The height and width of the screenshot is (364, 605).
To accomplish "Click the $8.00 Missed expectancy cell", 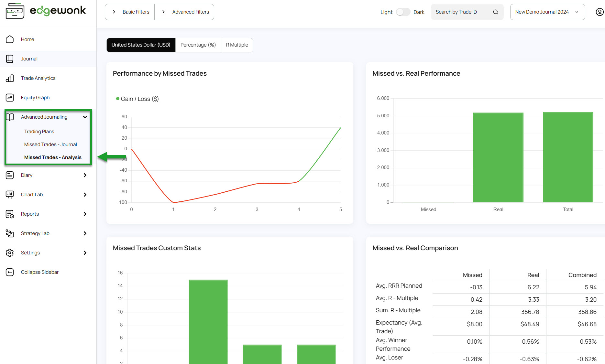I will [474, 324].
